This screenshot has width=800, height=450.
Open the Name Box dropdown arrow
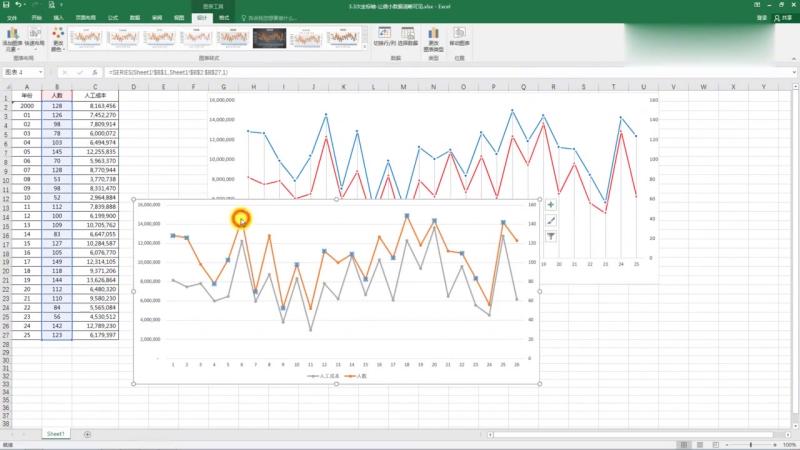tap(40, 72)
